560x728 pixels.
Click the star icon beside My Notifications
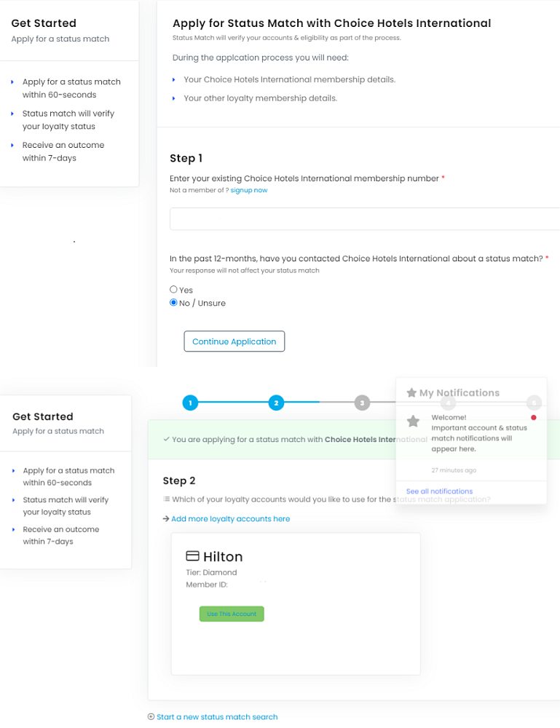(411, 393)
